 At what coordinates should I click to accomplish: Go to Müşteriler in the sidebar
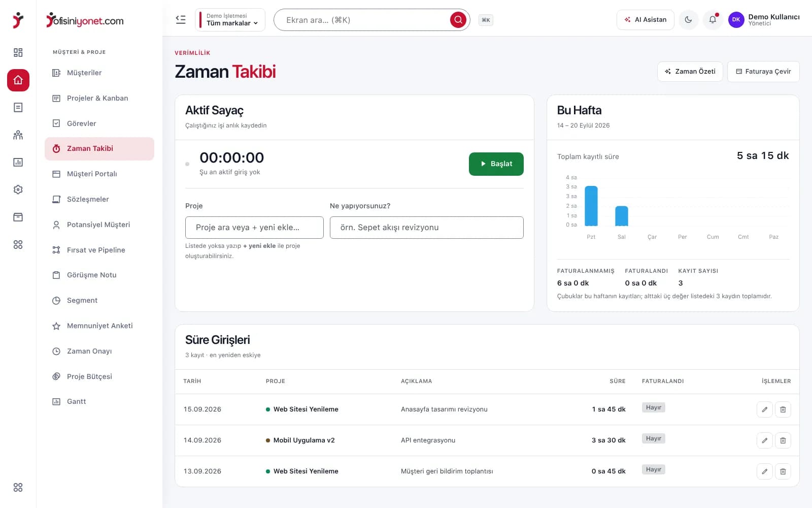point(99,73)
